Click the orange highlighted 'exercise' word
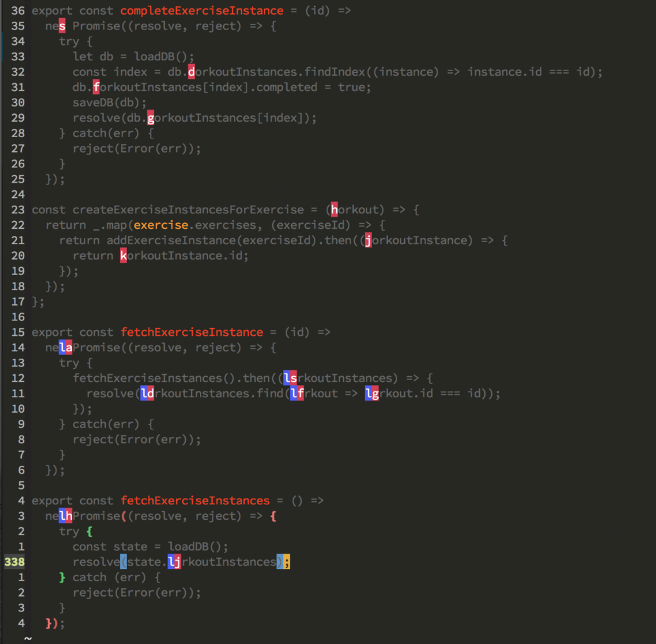The image size is (656, 644). pyautogui.click(x=161, y=225)
